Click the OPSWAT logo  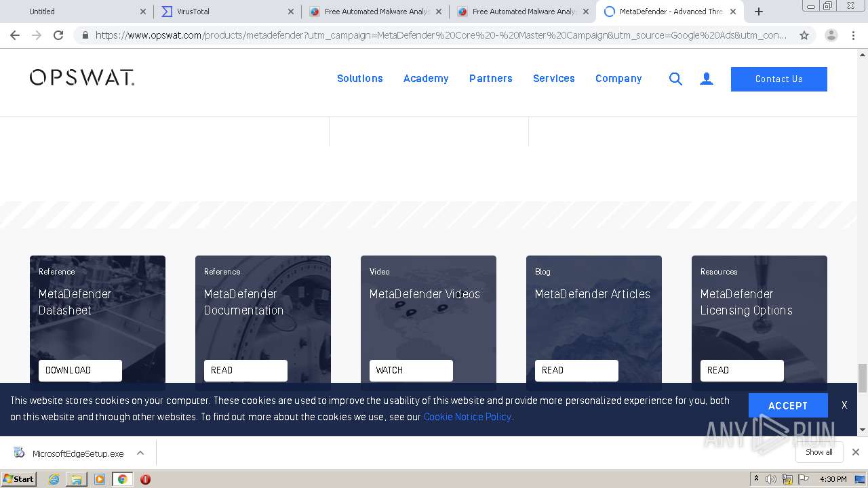pyautogui.click(x=81, y=78)
